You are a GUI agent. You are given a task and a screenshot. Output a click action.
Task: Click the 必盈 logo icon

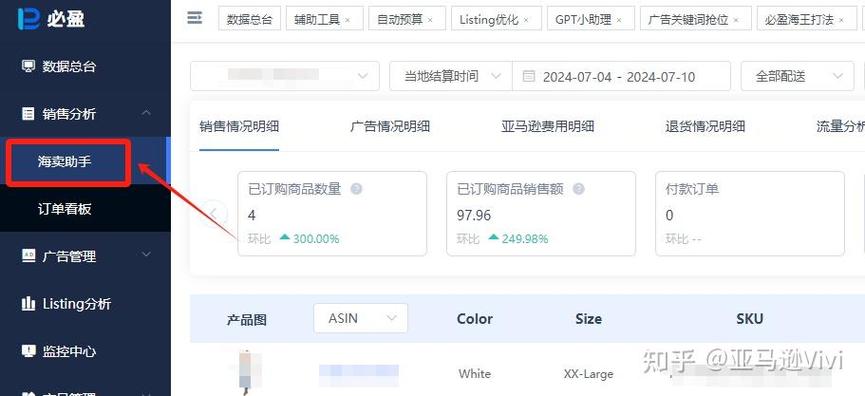coord(29,18)
